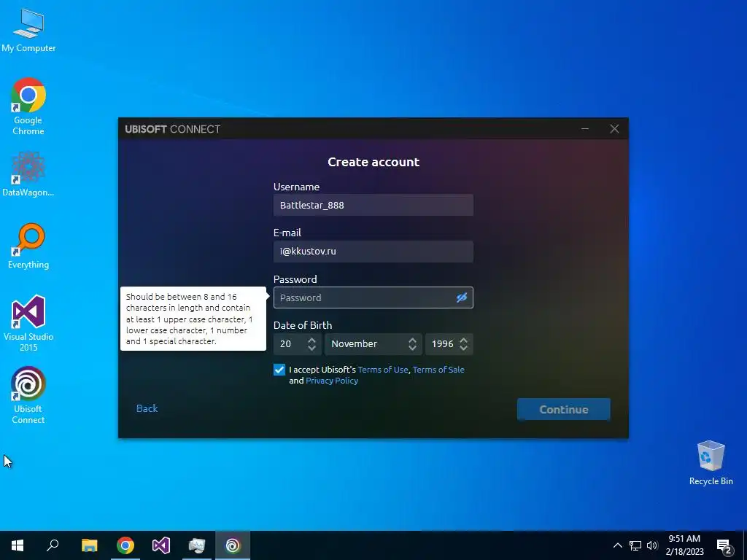Open the notification center icon
This screenshot has width=747, height=560.
(x=724, y=546)
